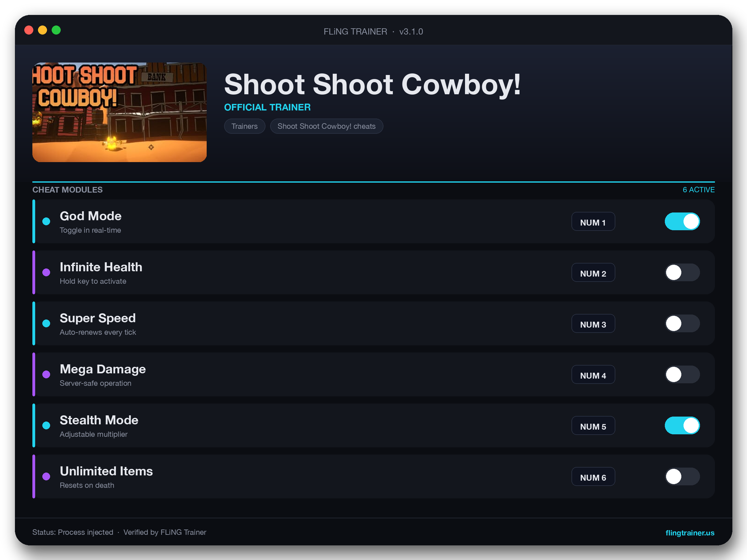Viewport: 747px width, 560px height.
Task: Visit the flingtrainer.us link
Action: click(x=690, y=533)
